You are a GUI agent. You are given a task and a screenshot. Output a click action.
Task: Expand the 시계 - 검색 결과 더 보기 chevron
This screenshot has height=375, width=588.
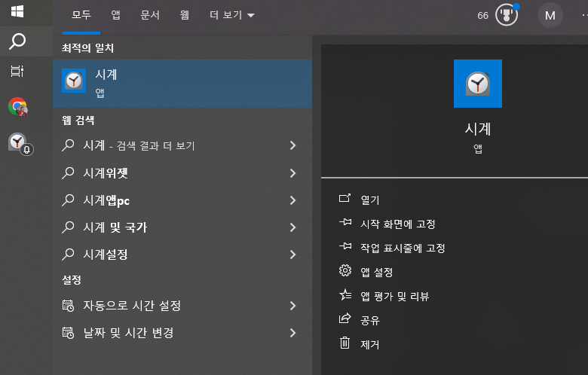[293, 145]
